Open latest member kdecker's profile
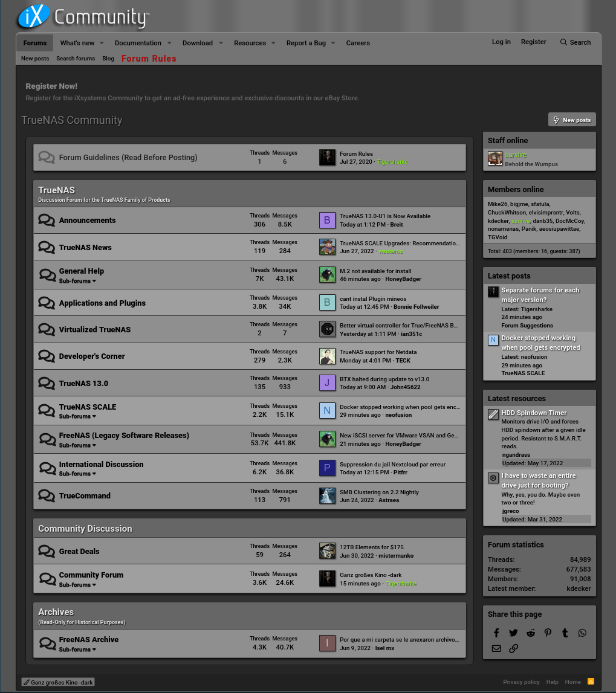Viewport: 616px width, 693px height. 579,588
